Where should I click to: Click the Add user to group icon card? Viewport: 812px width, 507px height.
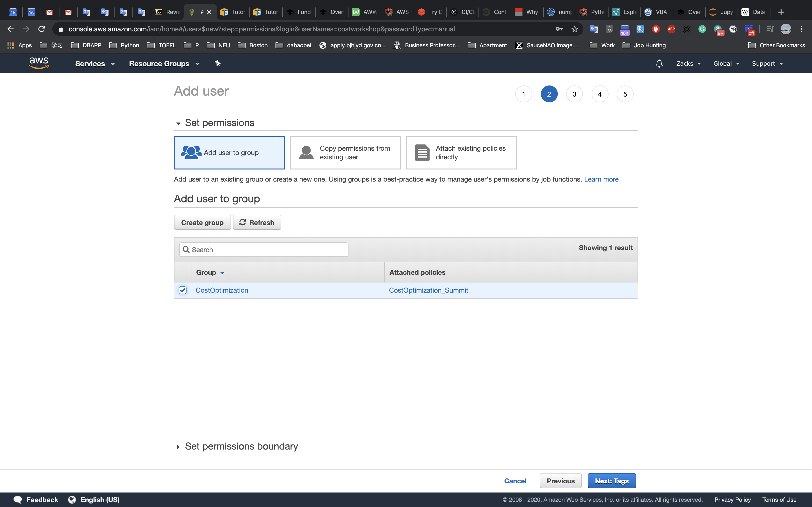pos(230,153)
